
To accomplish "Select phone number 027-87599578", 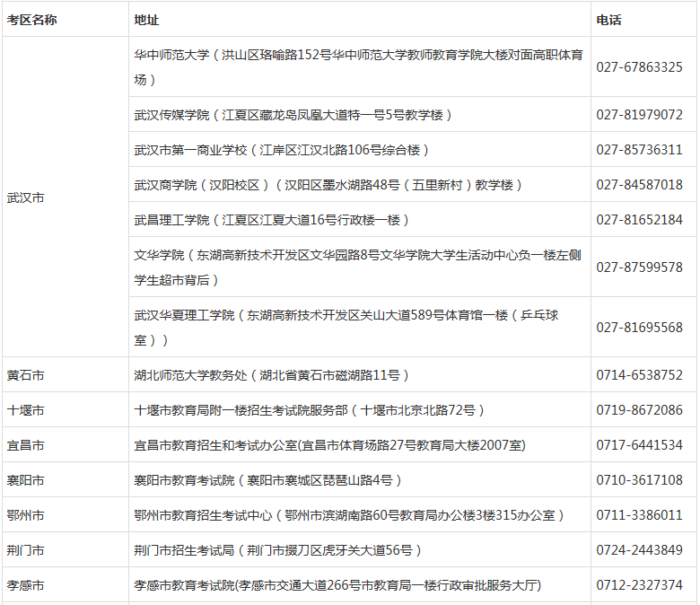I will tap(639, 267).
